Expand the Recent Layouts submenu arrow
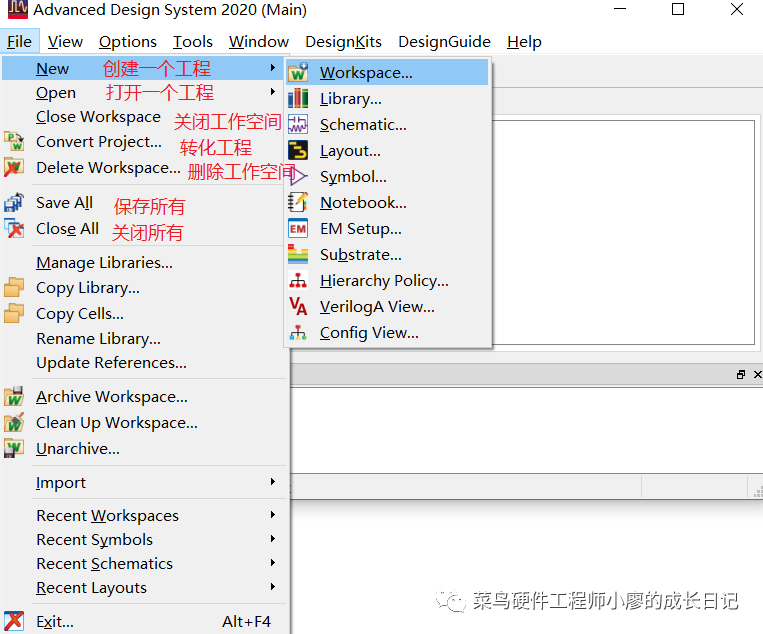 [273, 587]
